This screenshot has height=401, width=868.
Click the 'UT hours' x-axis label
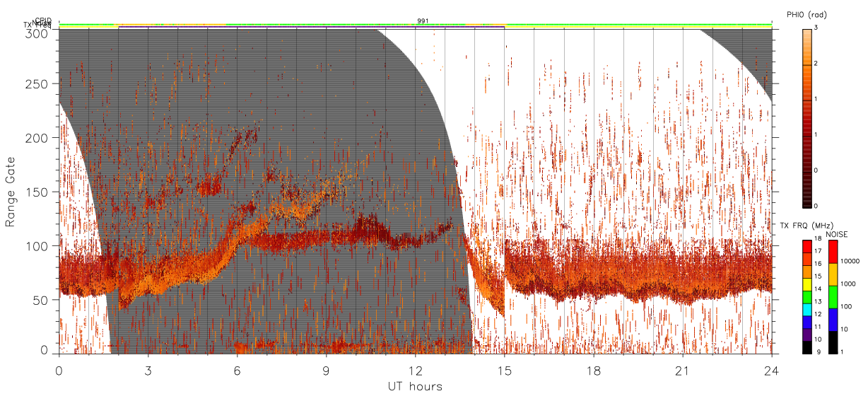pos(415,386)
